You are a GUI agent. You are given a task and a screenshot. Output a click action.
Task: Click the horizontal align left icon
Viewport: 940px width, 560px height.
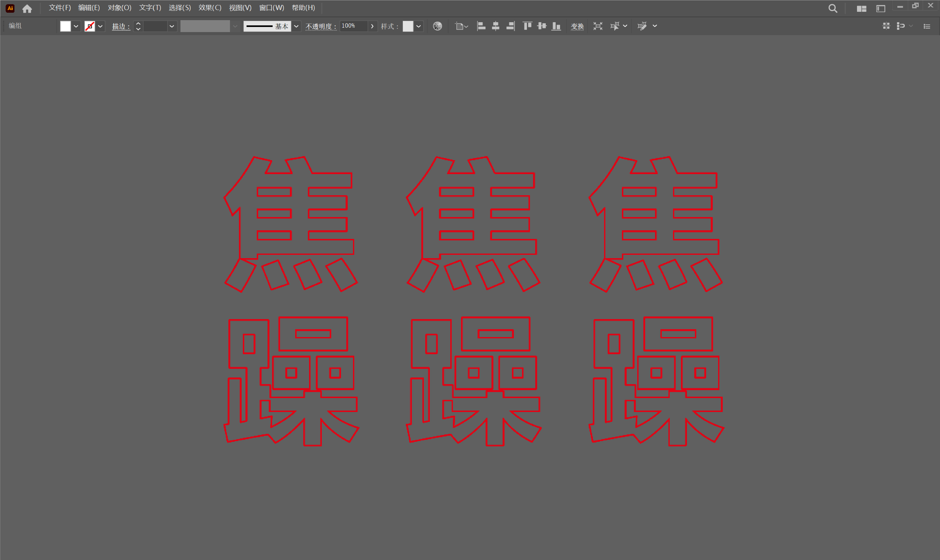(x=481, y=26)
